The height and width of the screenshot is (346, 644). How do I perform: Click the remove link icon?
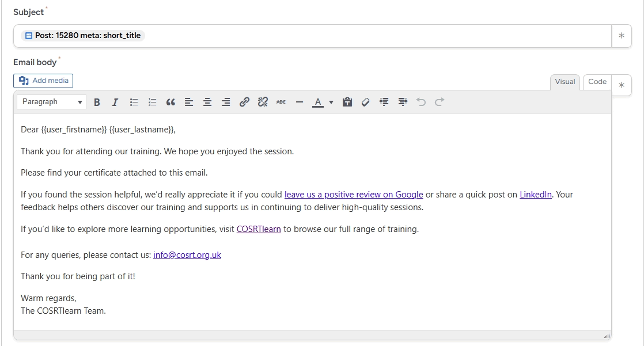[x=263, y=102]
